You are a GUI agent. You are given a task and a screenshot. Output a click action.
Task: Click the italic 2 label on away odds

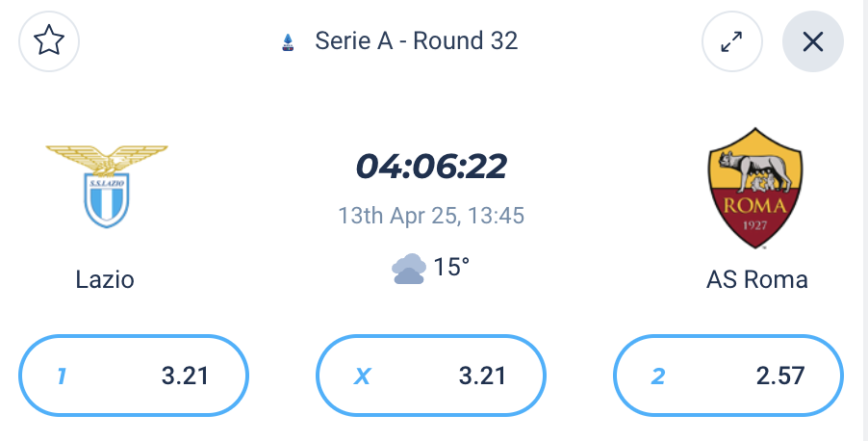(x=657, y=376)
